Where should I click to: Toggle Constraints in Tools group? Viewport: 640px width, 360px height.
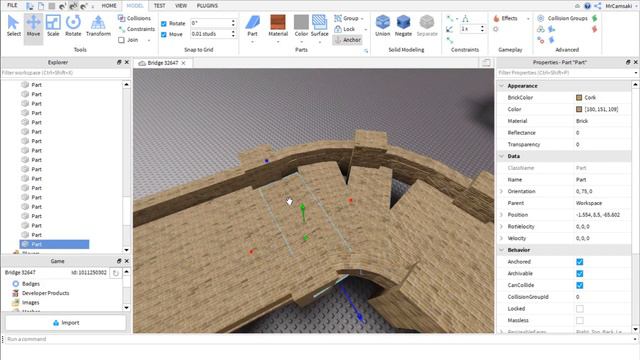[x=137, y=29]
